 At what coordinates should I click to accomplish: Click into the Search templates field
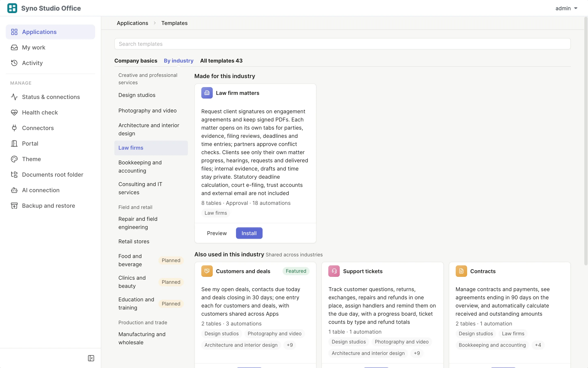[x=342, y=44]
